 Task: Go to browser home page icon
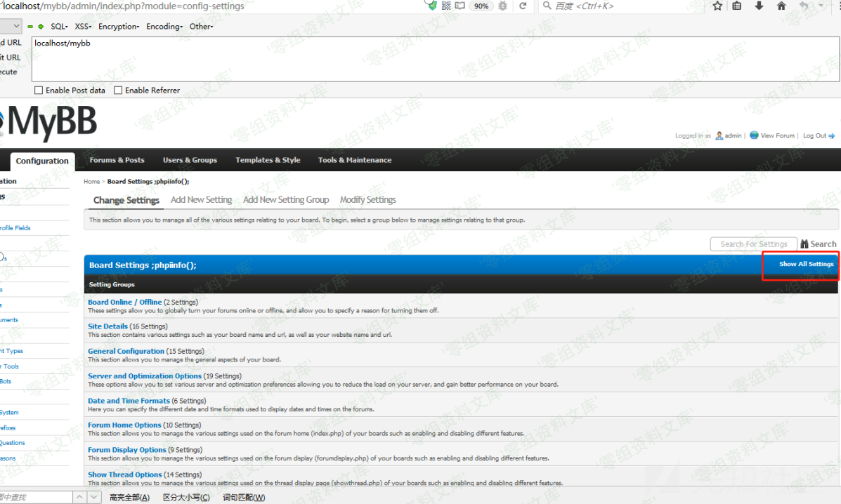pyautogui.click(x=781, y=6)
